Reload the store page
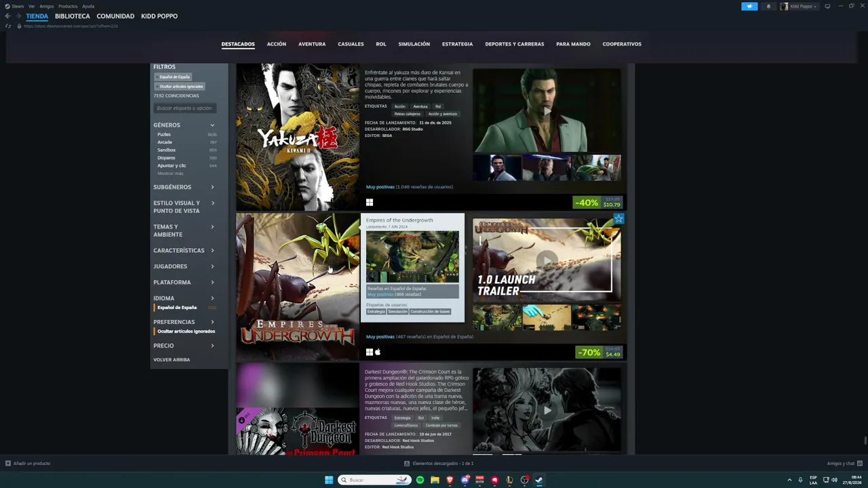The height and width of the screenshot is (488, 868). pos(8,26)
